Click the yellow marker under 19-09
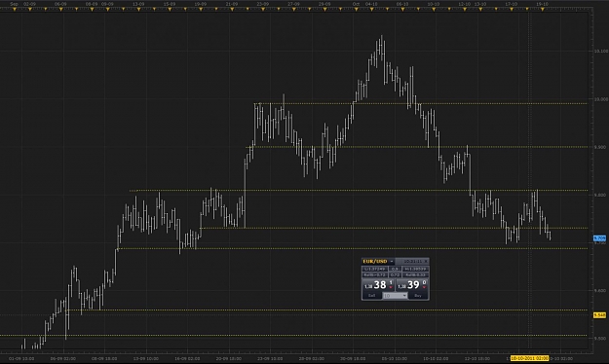 201,9
